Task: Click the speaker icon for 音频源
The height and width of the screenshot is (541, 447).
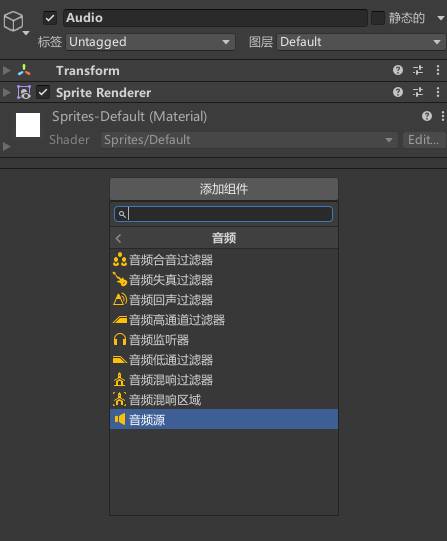Action: [x=120, y=420]
